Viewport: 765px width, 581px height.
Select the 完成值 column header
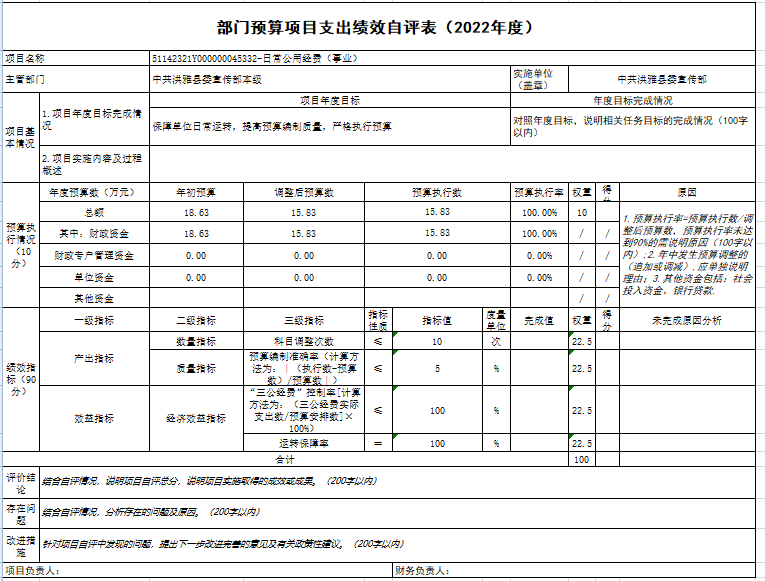coord(539,320)
